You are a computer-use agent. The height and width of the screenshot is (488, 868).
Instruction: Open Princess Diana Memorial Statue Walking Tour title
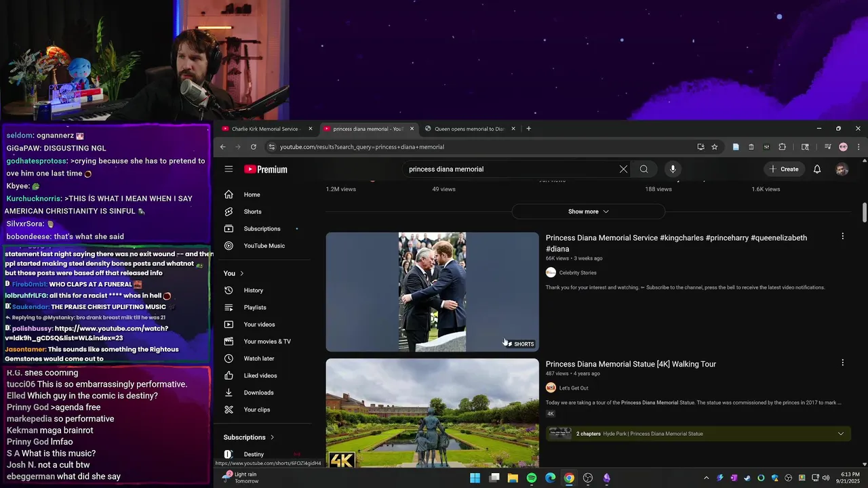[x=631, y=364]
